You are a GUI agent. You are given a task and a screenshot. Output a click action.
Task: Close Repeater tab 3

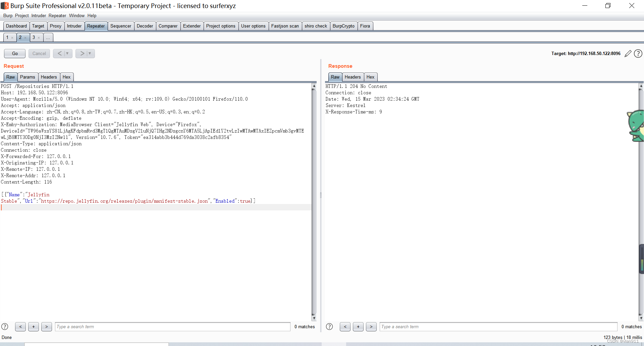[39, 38]
